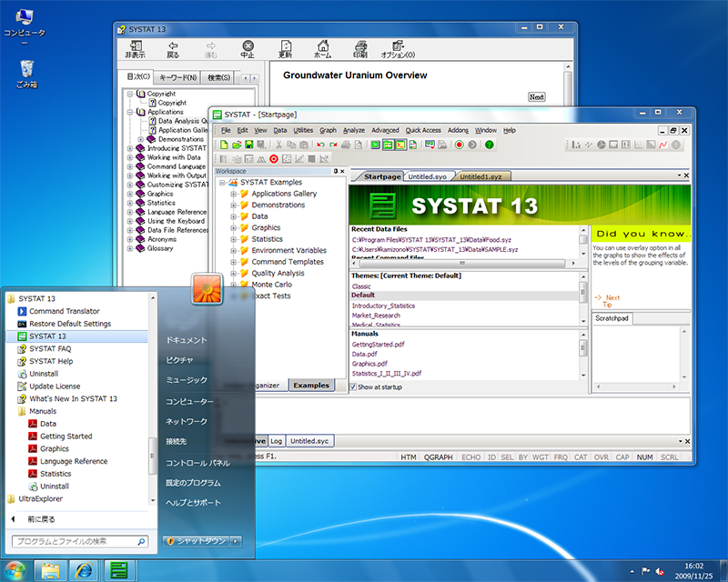The width and height of the screenshot is (728, 582).
Task: Click the pie chart graph icon
Action: (602, 145)
